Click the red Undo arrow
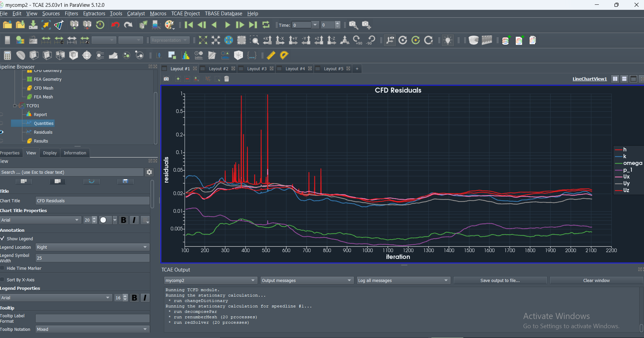Screen dimensions: 644x338 (115, 25)
